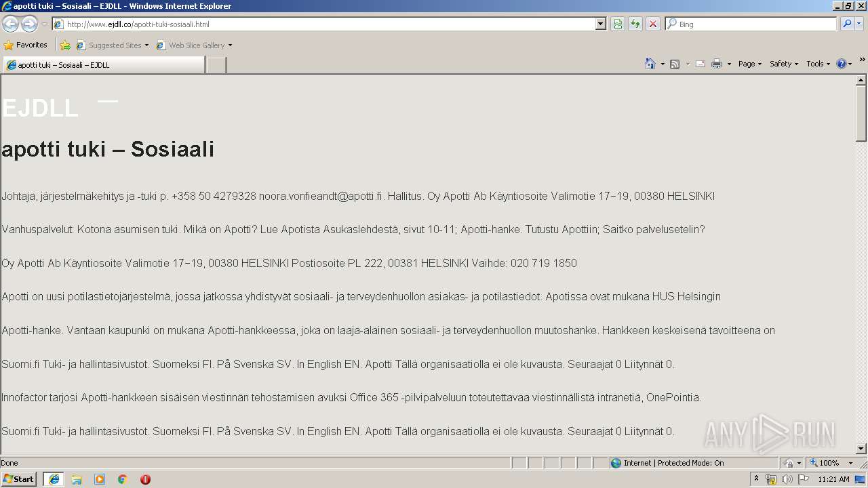Open Suggested Sites link
Image resolution: width=868 pixels, height=488 pixels.
(x=112, y=45)
